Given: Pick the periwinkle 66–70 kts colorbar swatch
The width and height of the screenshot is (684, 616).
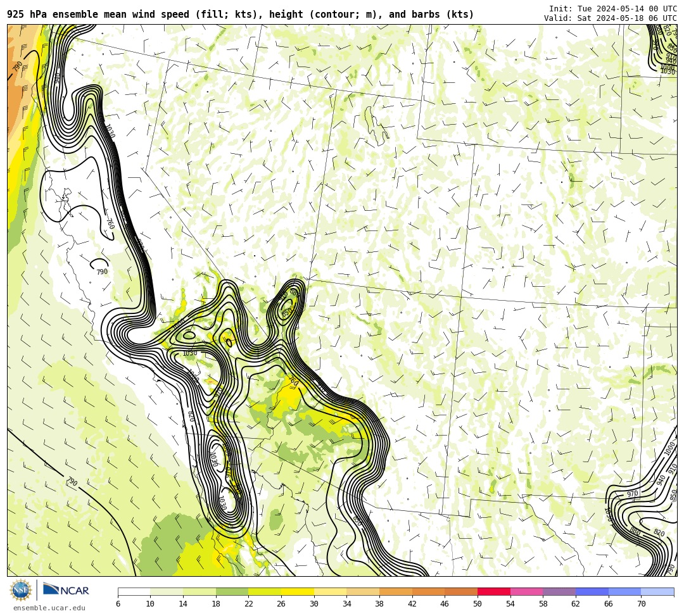Looking at the screenshot, I should coord(624,591).
